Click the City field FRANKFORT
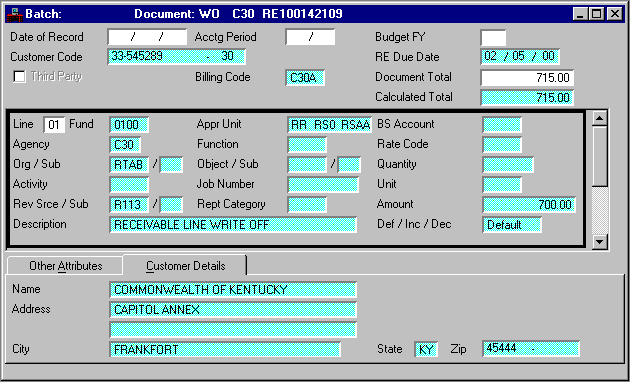 point(225,349)
